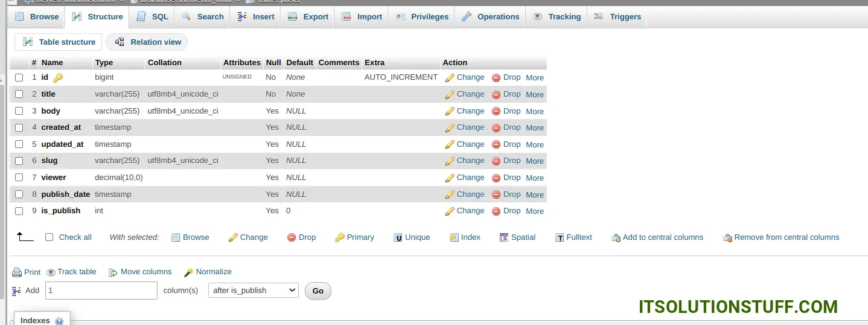This screenshot has width=868, height=325.
Task: Click the Move columns icon
Action: click(113, 272)
